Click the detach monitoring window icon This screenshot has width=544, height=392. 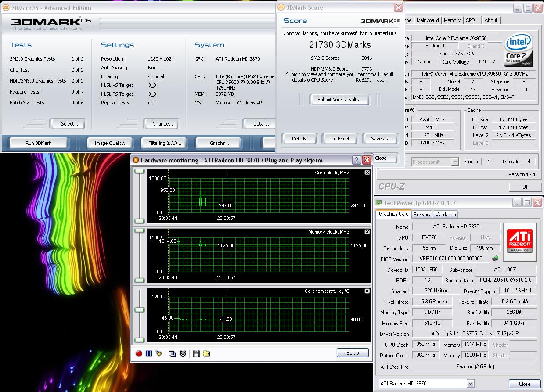(173, 353)
